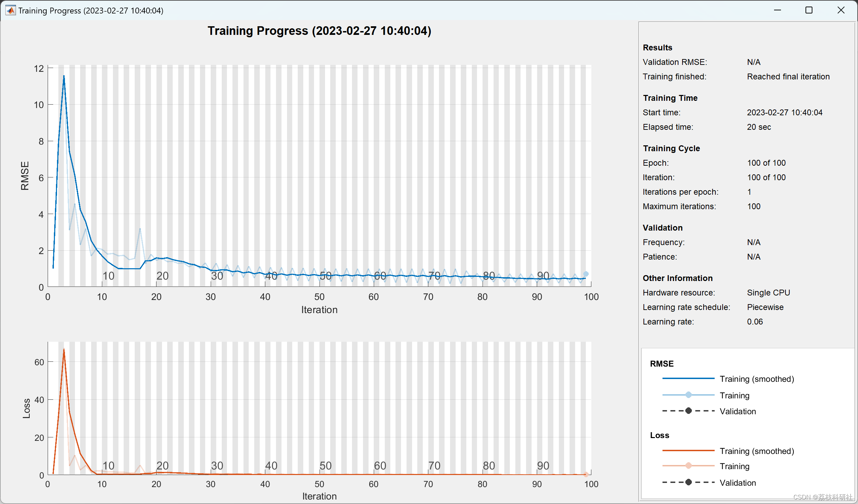Click the Loss Validation legend black marker

(x=688, y=482)
